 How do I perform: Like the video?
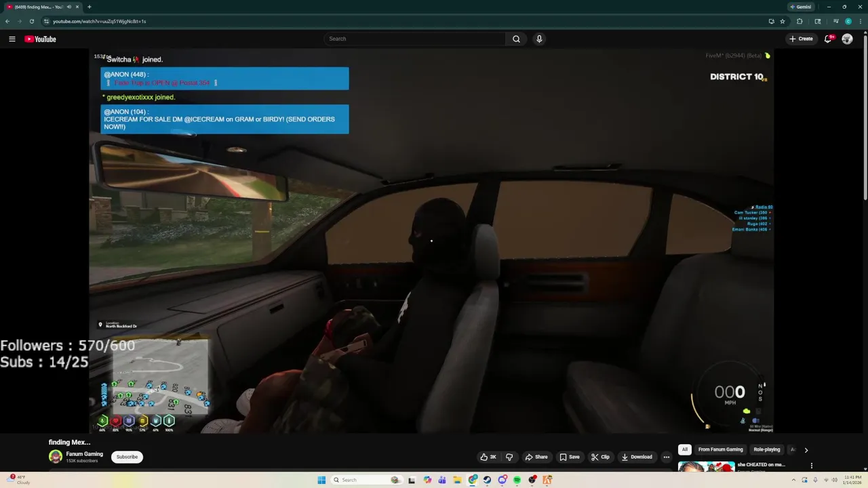point(488,457)
